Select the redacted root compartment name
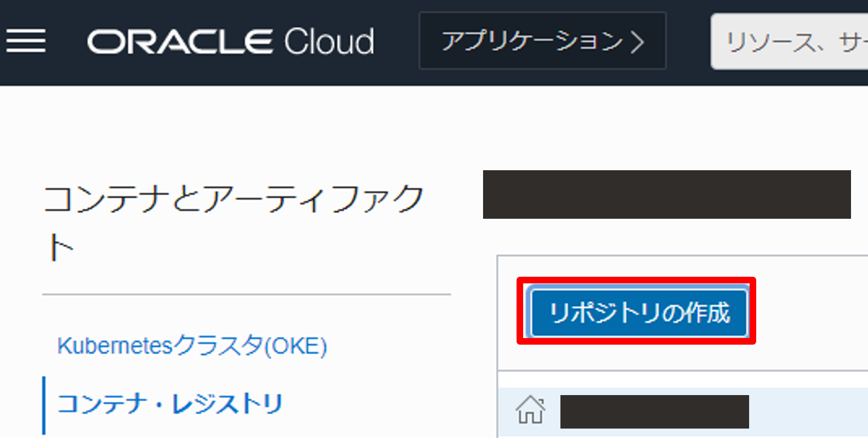Screen dimensions: 868x438 tap(654, 412)
